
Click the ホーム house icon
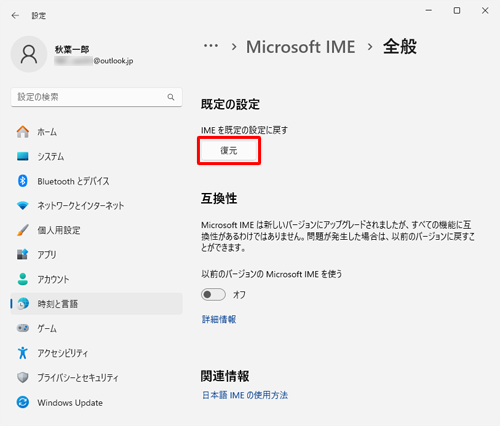coord(23,132)
